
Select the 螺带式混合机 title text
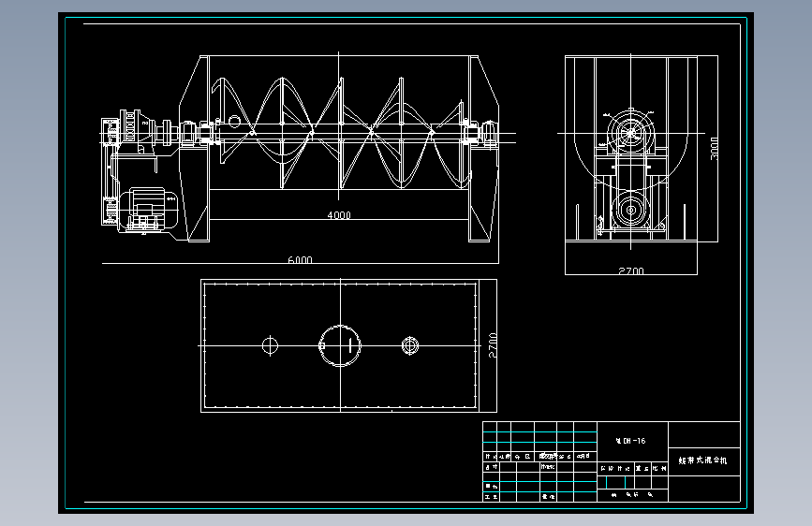702,460
